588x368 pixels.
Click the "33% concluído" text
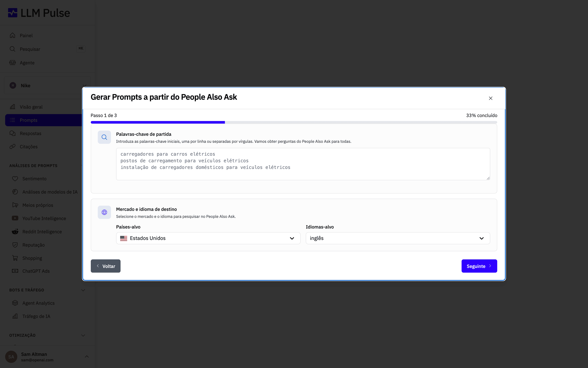(482, 115)
